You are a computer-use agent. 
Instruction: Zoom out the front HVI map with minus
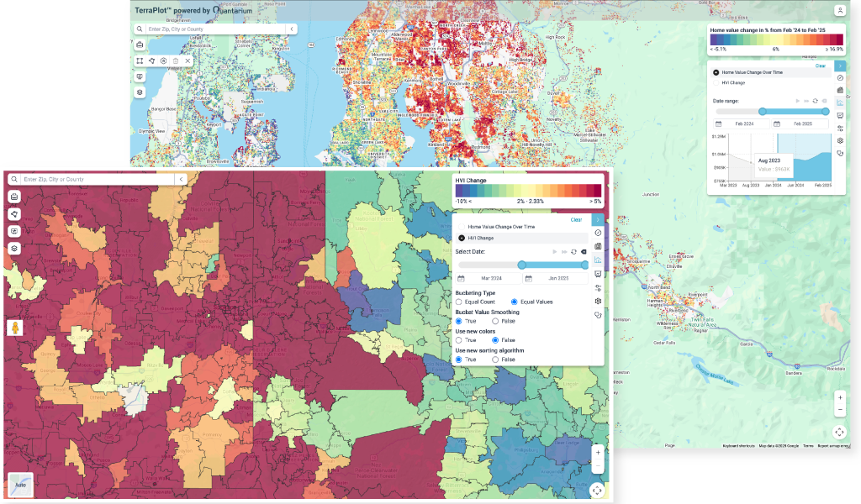pos(598,466)
